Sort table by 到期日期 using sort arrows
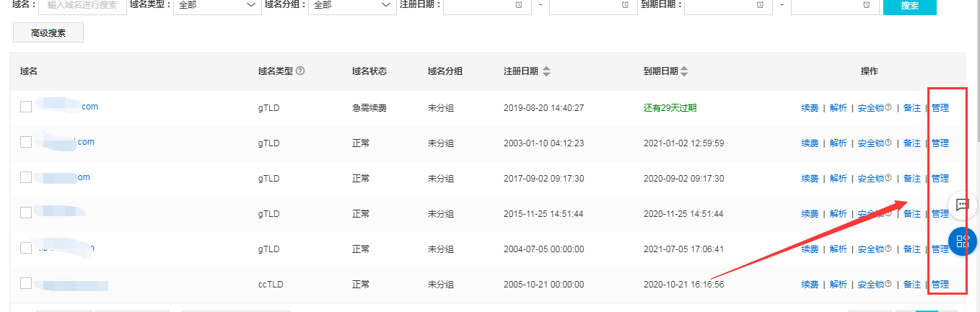This screenshot has height=312, width=980. 684,71
